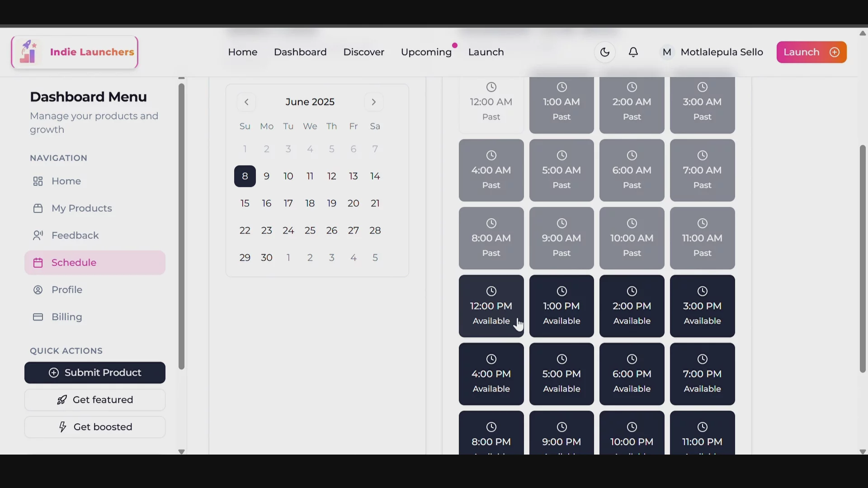Viewport: 868px width, 488px height.
Task: Open the account menu via the M avatar
Action: click(x=667, y=52)
